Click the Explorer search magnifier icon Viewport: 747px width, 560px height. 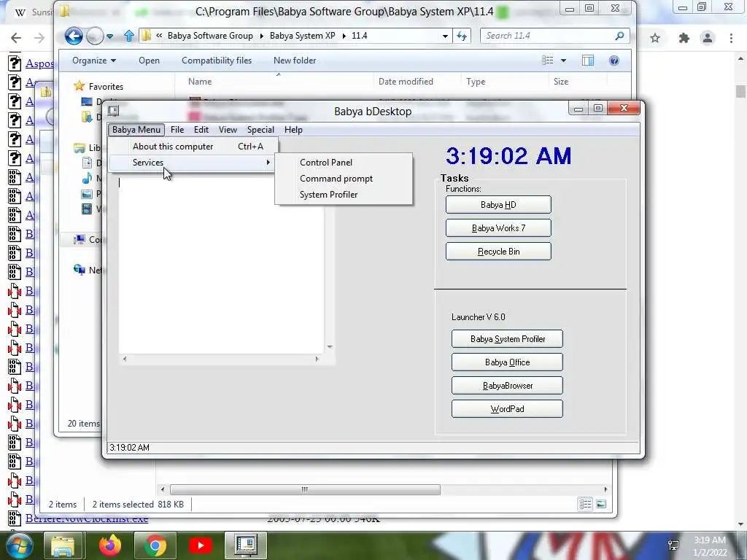pos(619,36)
